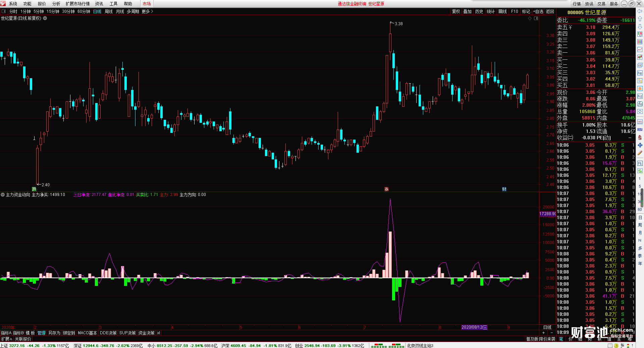Open the colored grid table icon in sidebar

tap(640, 42)
